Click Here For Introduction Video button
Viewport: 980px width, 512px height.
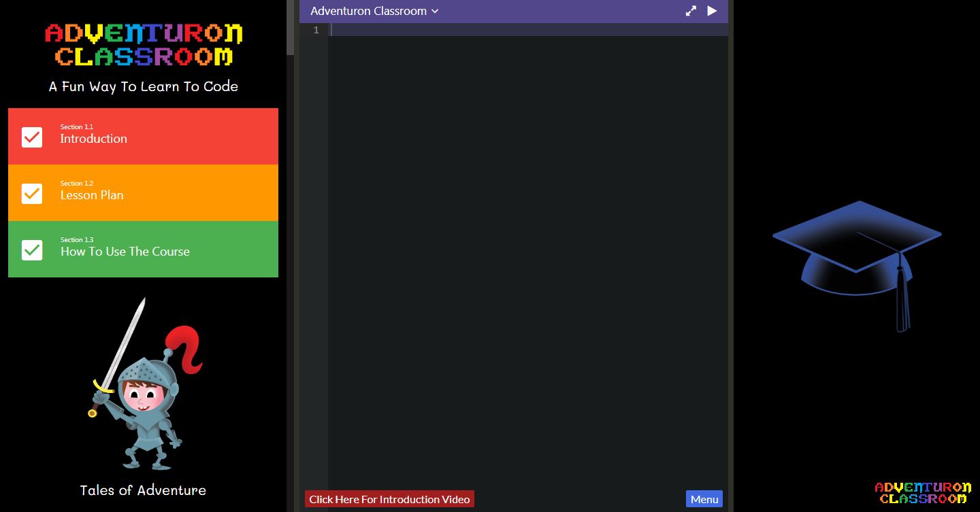pyautogui.click(x=389, y=499)
